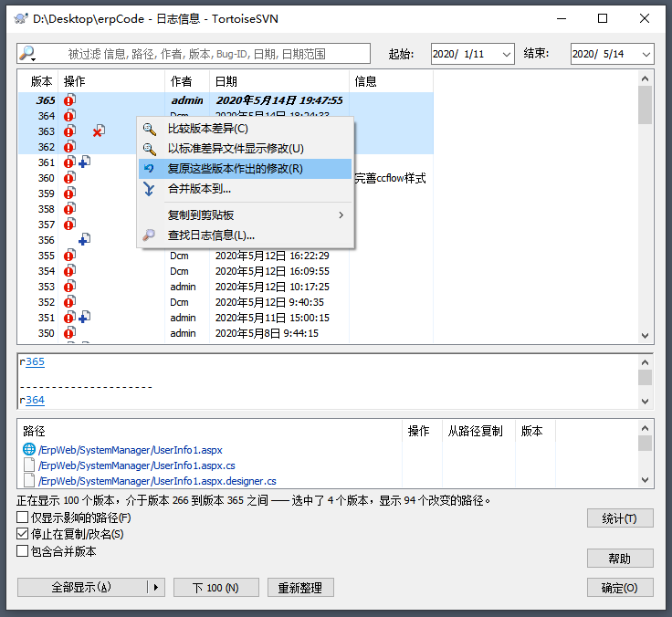Click the merge icon beside 合并版本到...
Viewport: 672px width, 617px height.
tap(149, 189)
